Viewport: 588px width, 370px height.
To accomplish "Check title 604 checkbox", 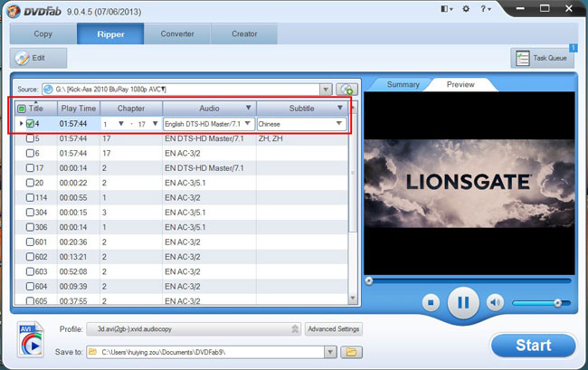I will click(x=30, y=287).
